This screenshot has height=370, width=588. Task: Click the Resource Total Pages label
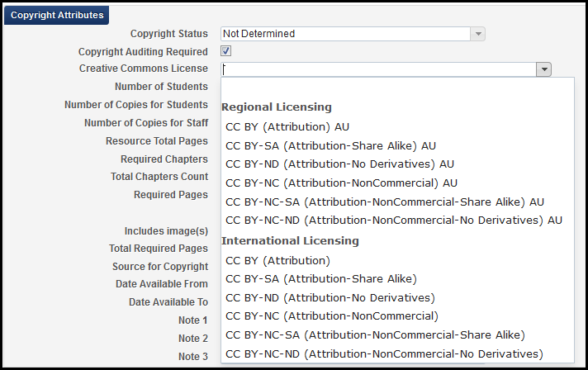click(157, 141)
